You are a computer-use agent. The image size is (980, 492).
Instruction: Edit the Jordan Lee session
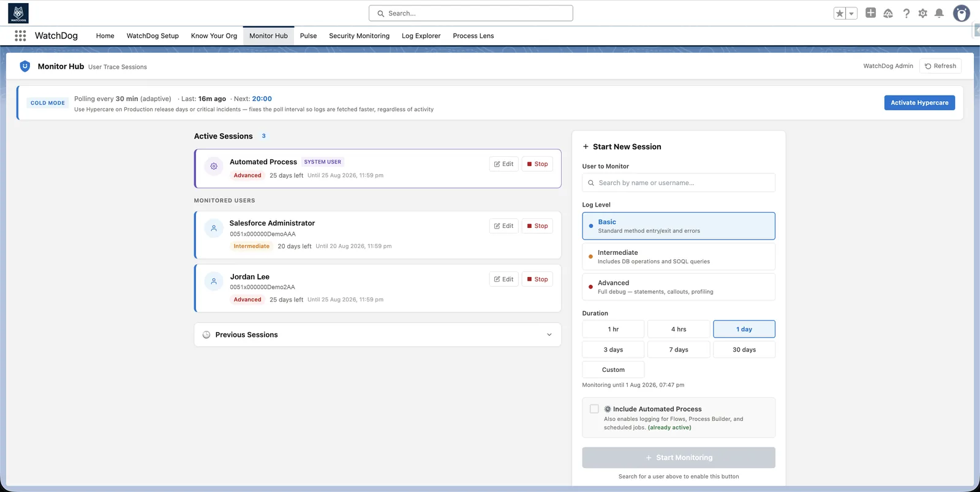pos(504,279)
